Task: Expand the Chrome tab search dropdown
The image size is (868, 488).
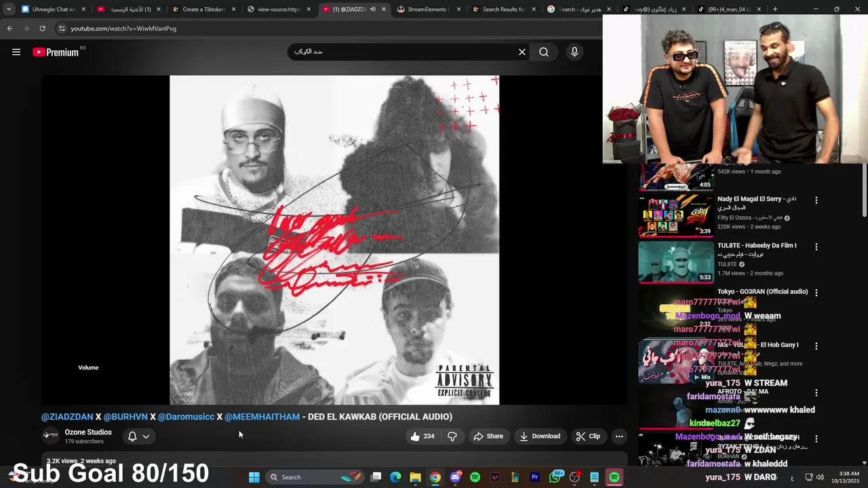Action: tap(9, 9)
